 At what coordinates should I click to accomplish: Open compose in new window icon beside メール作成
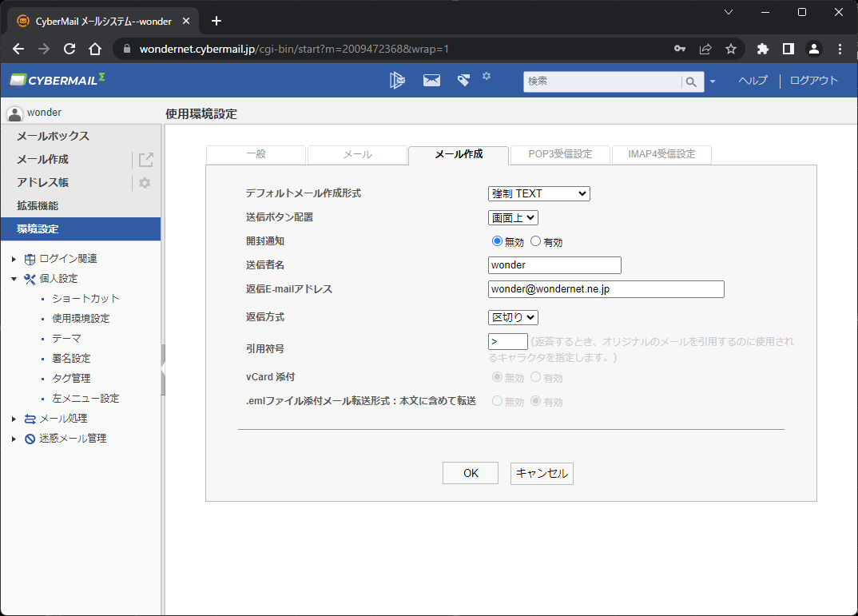point(145,160)
